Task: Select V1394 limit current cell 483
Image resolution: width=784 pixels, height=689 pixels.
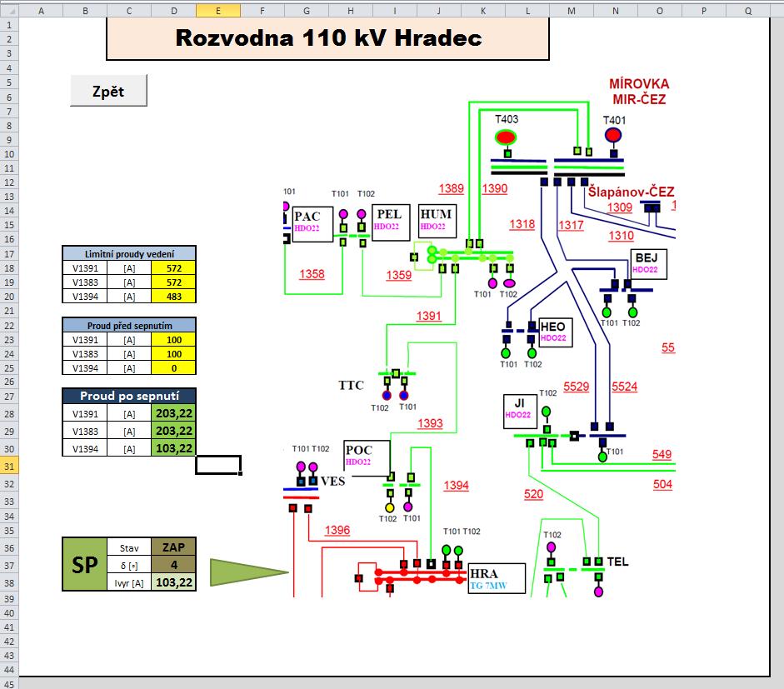Action: pos(173,297)
